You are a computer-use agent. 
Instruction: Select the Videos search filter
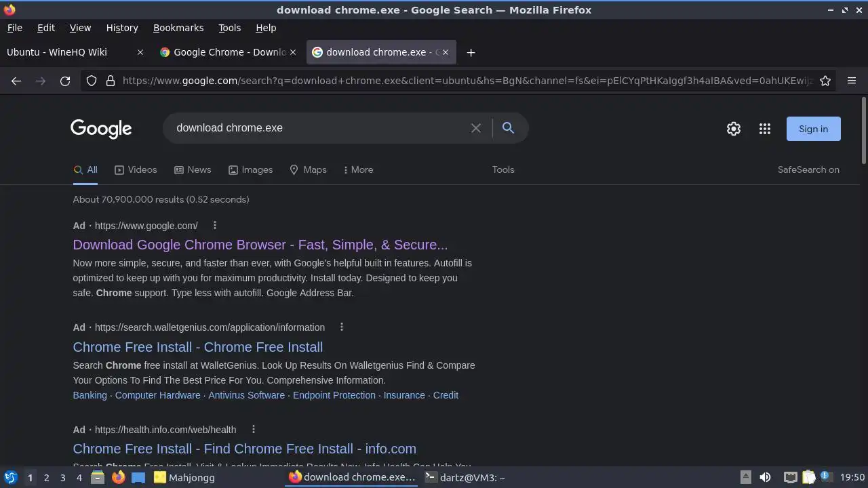[136, 169]
